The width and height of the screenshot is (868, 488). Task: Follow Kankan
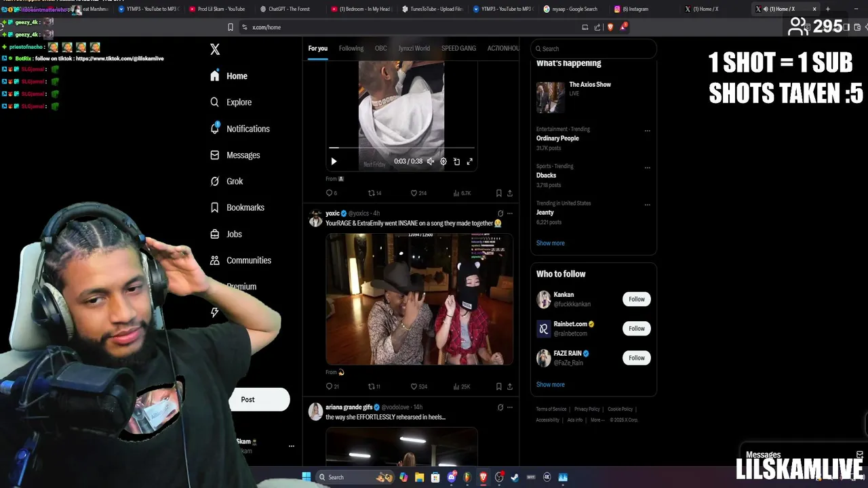(636, 299)
